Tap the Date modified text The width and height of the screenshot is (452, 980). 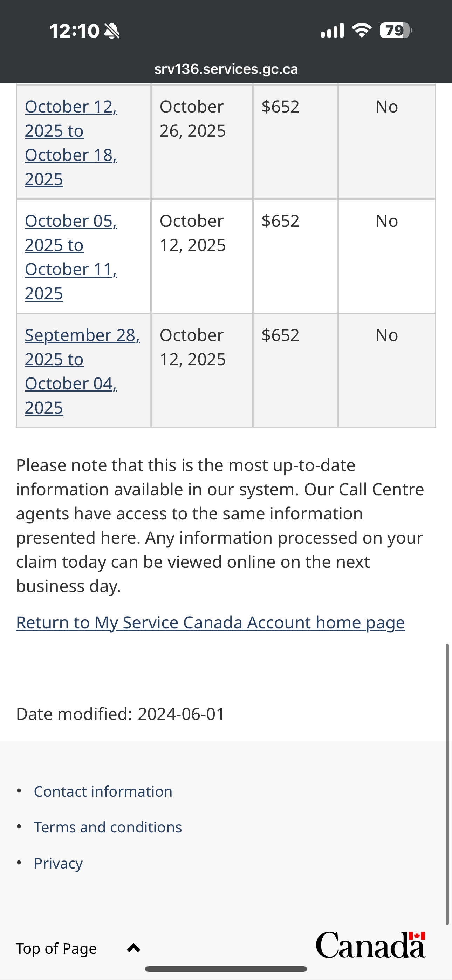pos(120,714)
